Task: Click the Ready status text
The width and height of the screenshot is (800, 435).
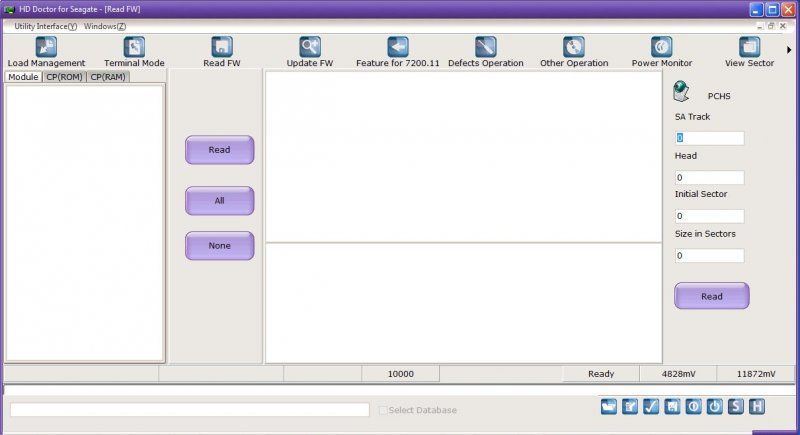Action: click(x=601, y=374)
